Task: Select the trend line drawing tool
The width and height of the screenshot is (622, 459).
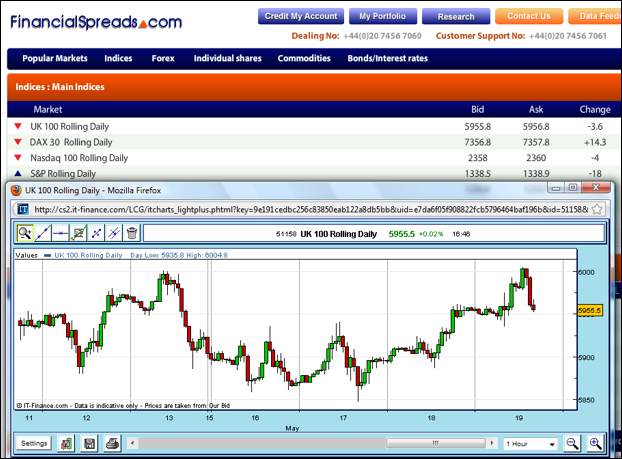Action: click(43, 233)
